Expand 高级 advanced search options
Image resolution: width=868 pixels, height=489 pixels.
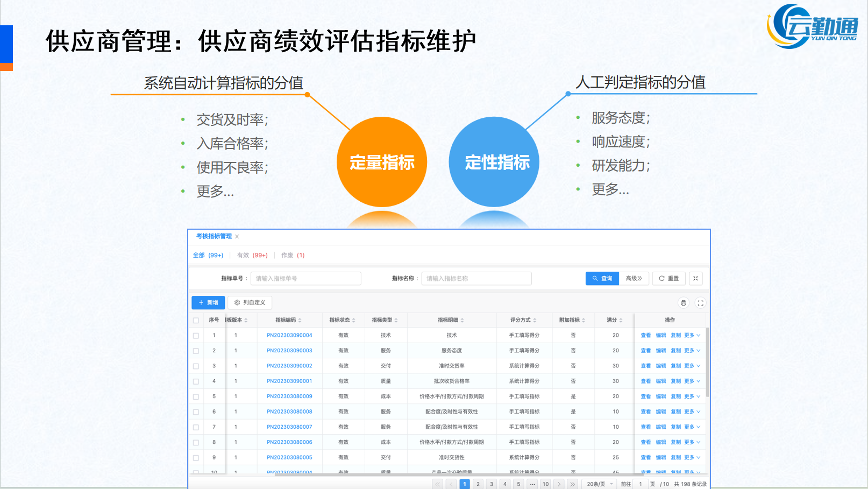point(634,278)
